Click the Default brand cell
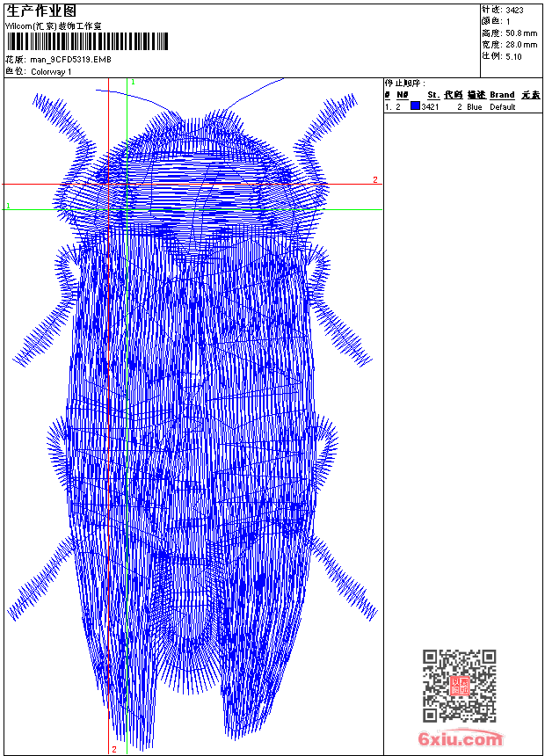The image size is (545, 756). (x=503, y=106)
